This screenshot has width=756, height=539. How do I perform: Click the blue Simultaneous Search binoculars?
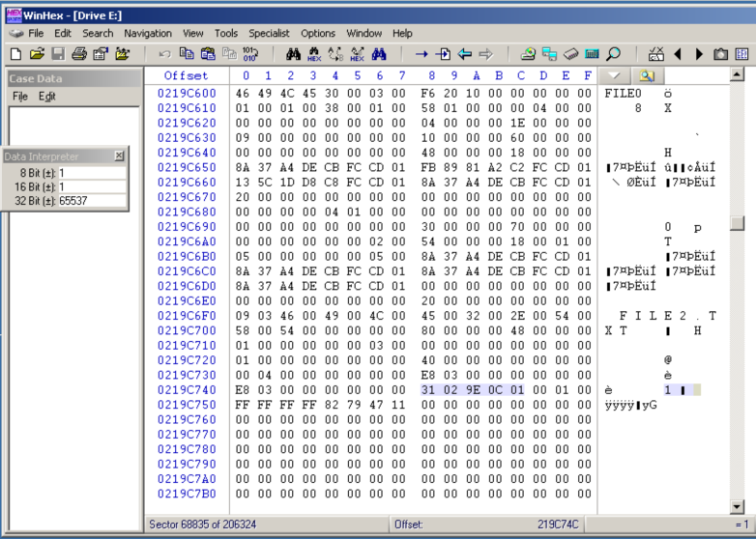[379, 54]
